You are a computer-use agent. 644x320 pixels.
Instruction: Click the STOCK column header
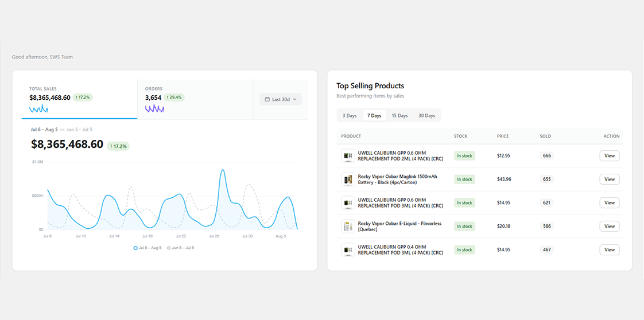pyautogui.click(x=461, y=136)
